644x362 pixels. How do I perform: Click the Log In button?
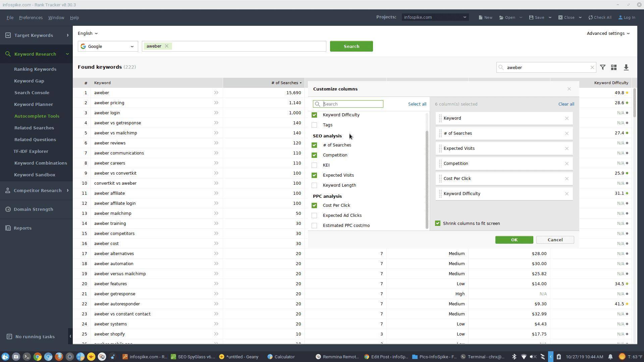tap(627, 17)
